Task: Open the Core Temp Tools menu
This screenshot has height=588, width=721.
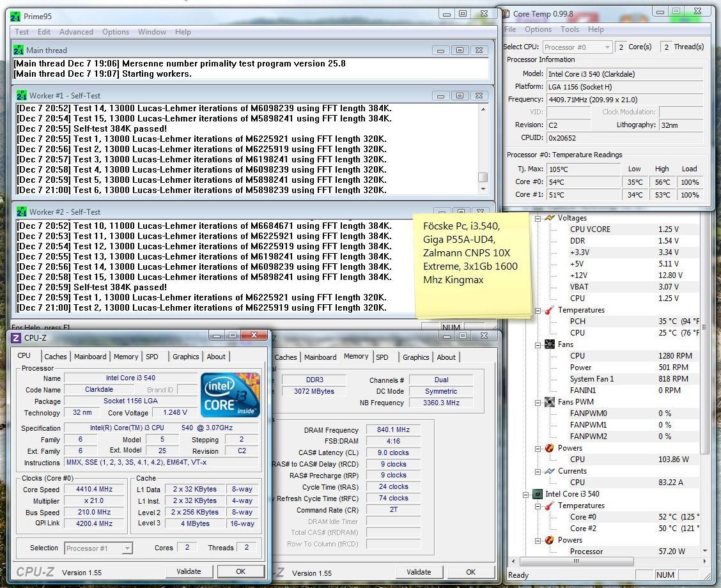Action: (x=570, y=29)
